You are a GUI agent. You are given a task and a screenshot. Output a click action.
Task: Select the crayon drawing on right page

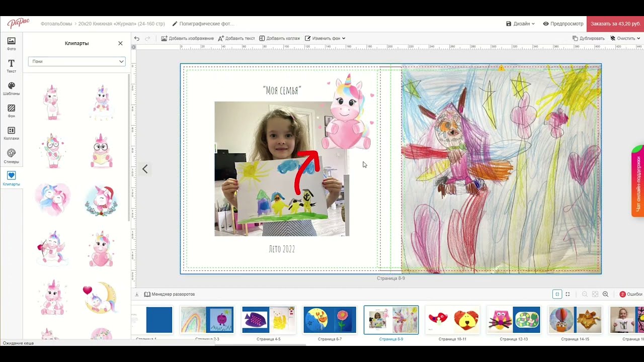[501, 169]
